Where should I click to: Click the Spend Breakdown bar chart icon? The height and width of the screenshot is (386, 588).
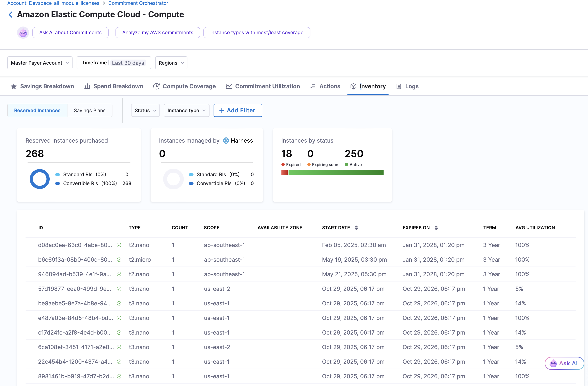pyautogui.click(x=87, y=86)
